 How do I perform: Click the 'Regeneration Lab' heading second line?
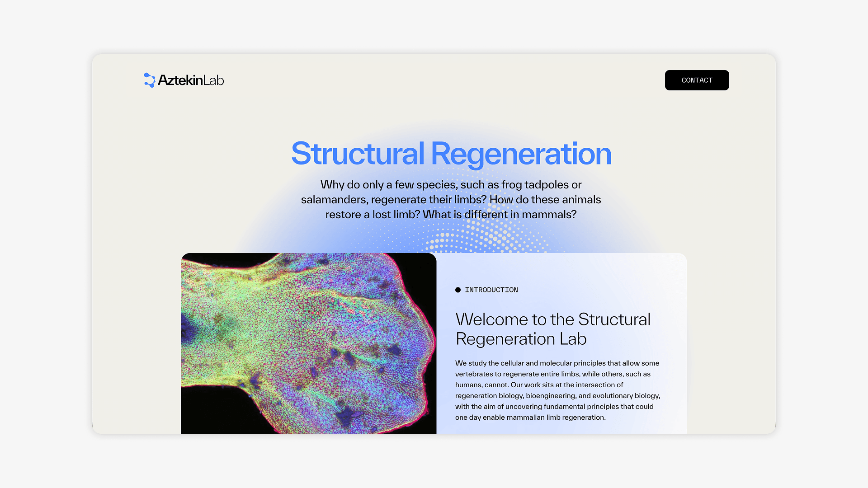coord(520,339)
